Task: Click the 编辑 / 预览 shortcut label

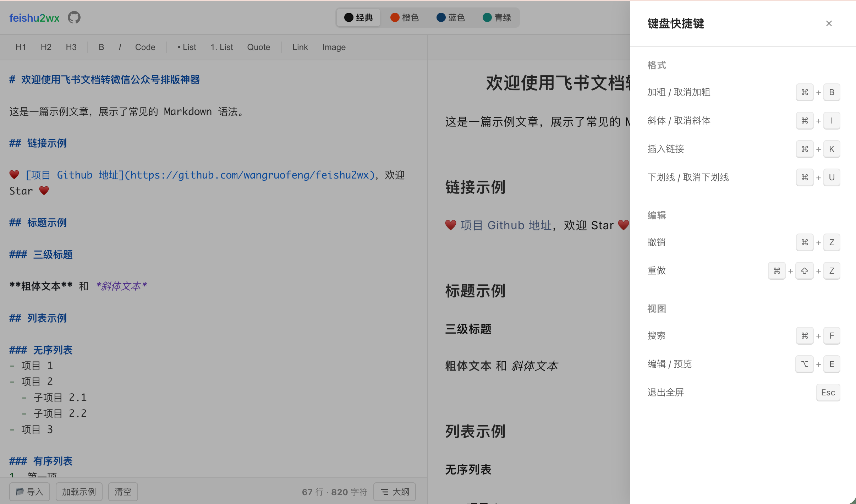Action: [670, 364]
